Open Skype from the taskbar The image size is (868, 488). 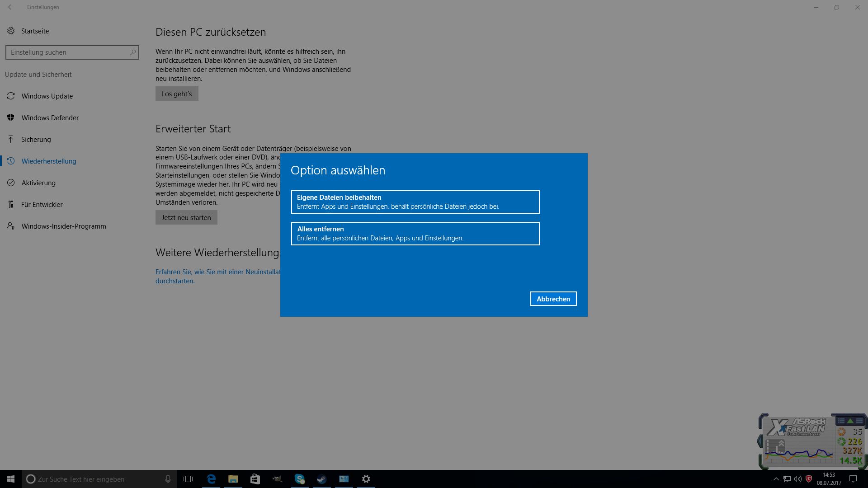[299, 479]
